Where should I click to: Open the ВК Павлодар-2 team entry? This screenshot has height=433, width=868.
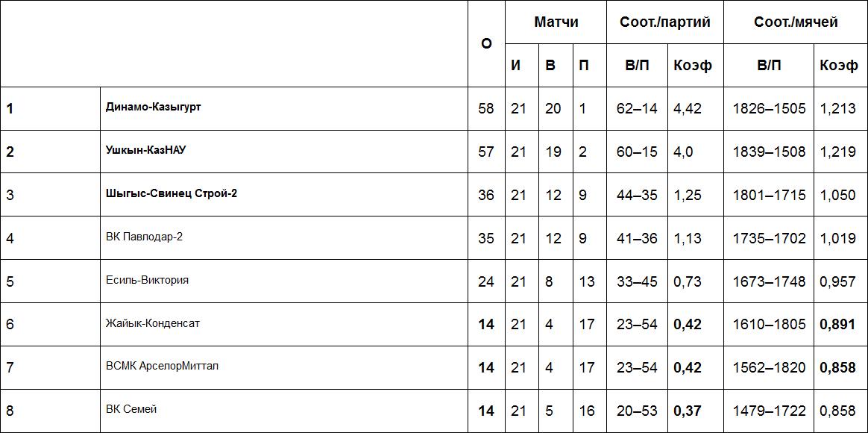coord(145,237)
